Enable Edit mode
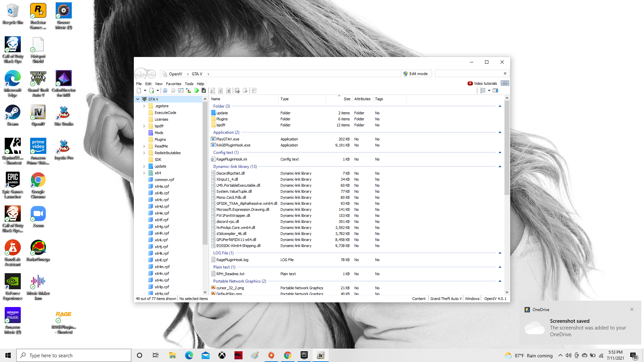This screenshot has width=644, height=362. [415, 74]
